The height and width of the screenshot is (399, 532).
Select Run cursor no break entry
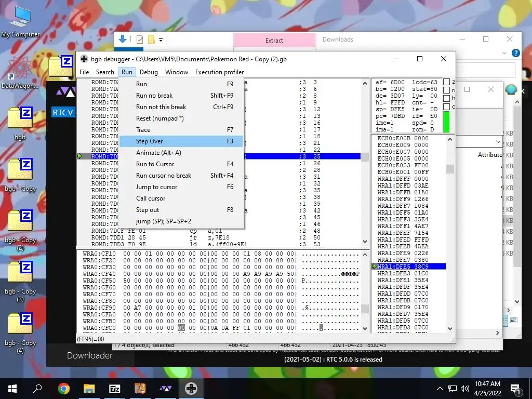[181, 176]
